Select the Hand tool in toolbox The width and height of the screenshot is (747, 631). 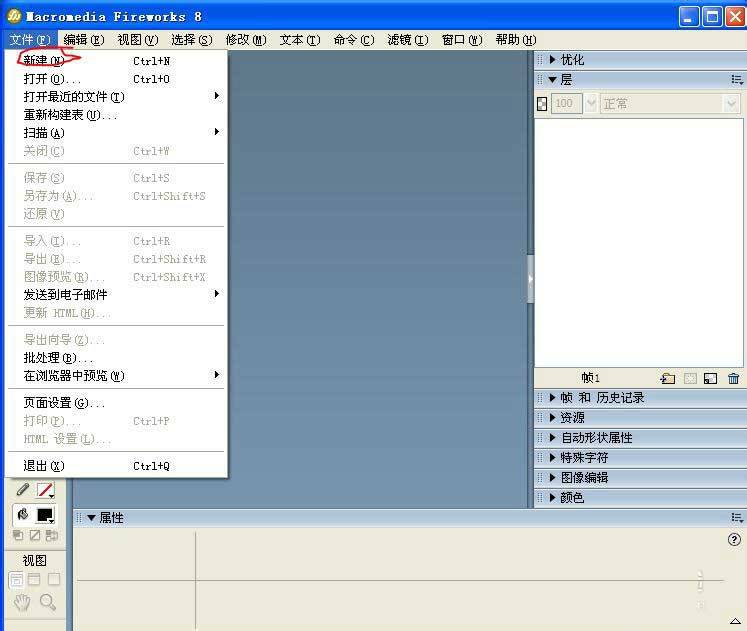tap(22, 602)
